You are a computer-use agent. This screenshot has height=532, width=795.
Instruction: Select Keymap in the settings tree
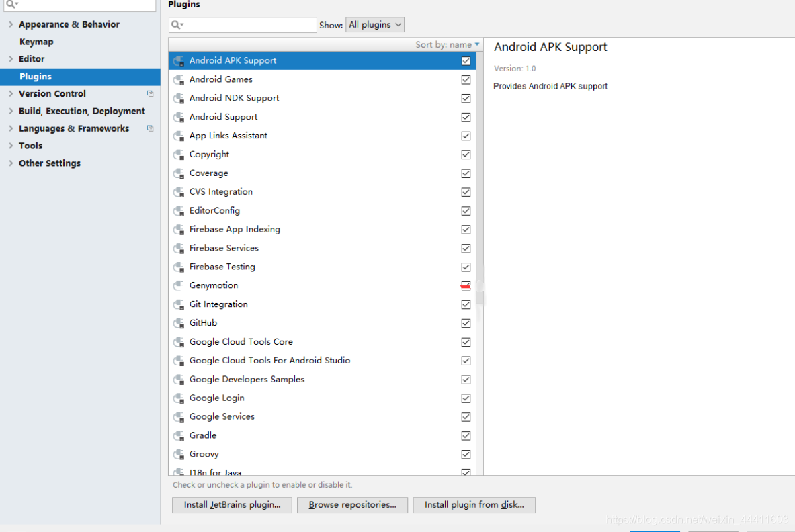click(x=36, y=42)
